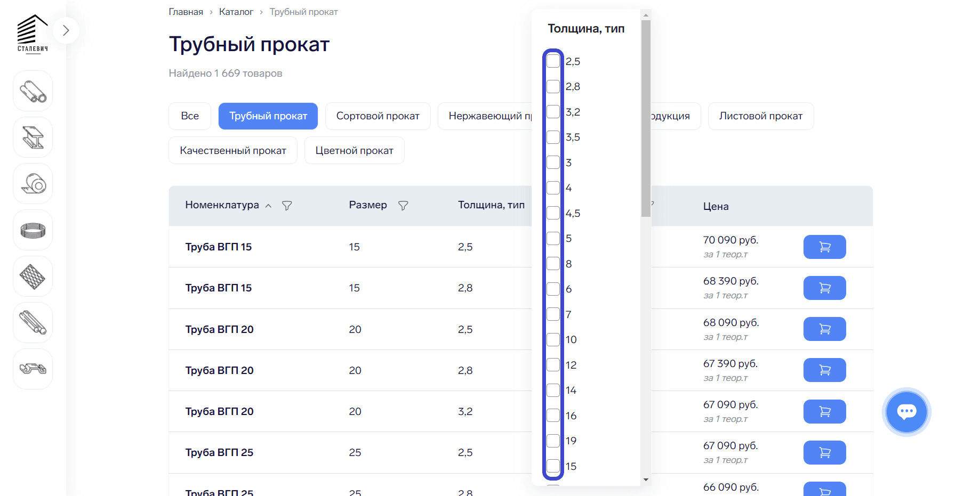The width and height of the screenshot is (980, 496).
Task: Check the 16 thickness filter
Action: [x=553, y=416]
